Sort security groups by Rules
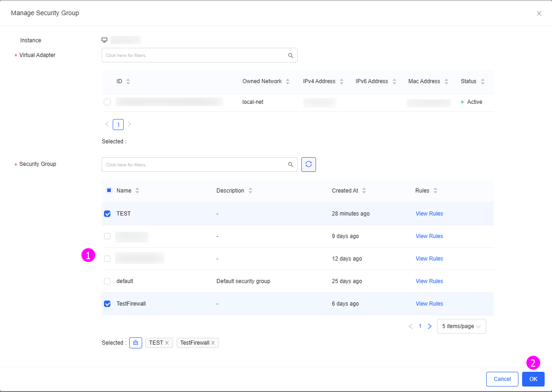The image size is (552, 392). 435,191
